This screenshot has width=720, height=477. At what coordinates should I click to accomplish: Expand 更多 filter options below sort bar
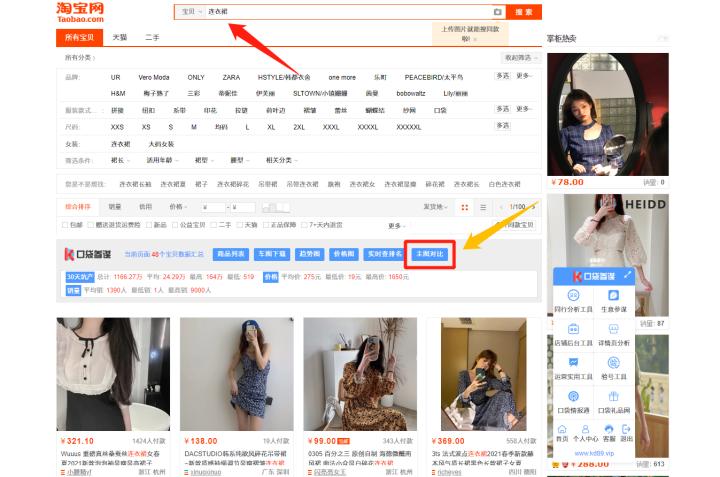[397, 226]
